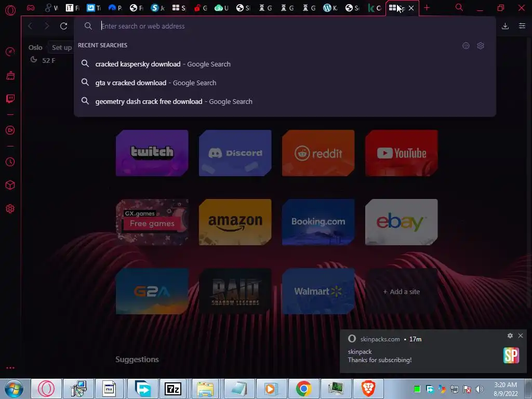532x399 pixels.
Task: Open the Easy Setup sliders icon
Action: [x=522, y=26]
